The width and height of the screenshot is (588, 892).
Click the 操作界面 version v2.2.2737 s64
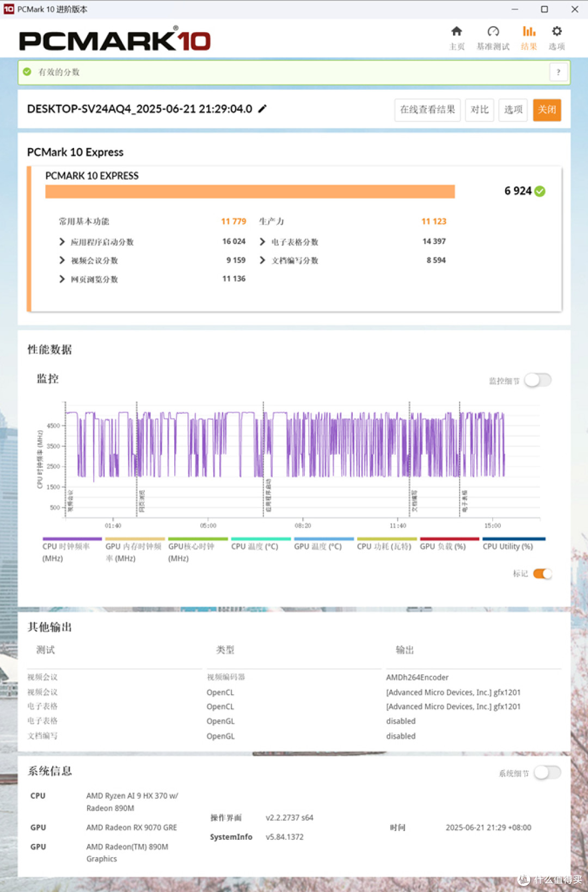[290, 817]
